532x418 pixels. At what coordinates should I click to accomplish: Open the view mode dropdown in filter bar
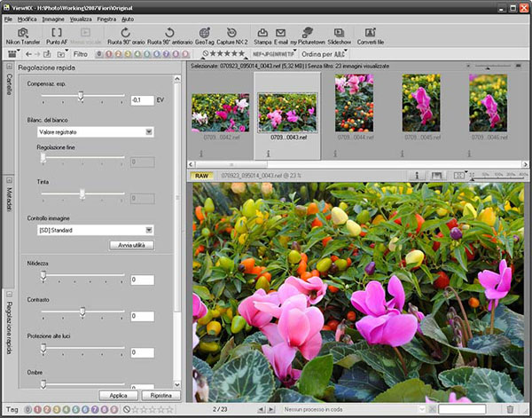(x=13, y=53)
